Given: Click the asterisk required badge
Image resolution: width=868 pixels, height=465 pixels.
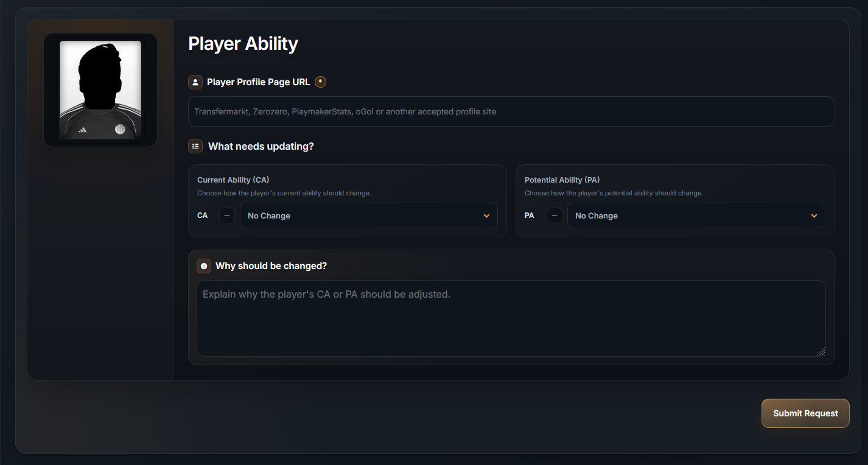Looking at the screenshot, I should point(321,82).
